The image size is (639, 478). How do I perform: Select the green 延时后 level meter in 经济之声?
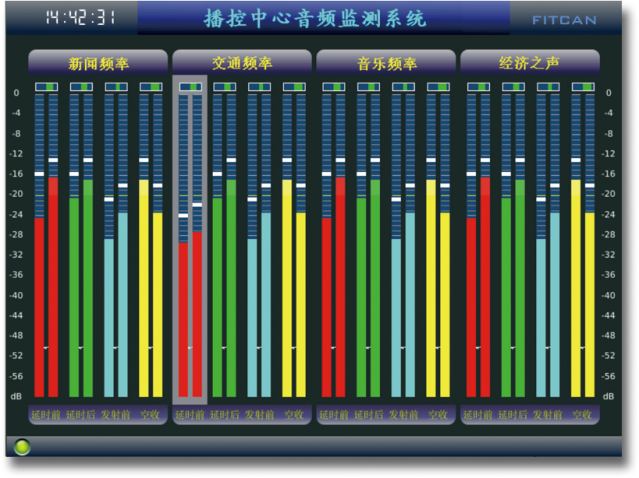point(513,246)
